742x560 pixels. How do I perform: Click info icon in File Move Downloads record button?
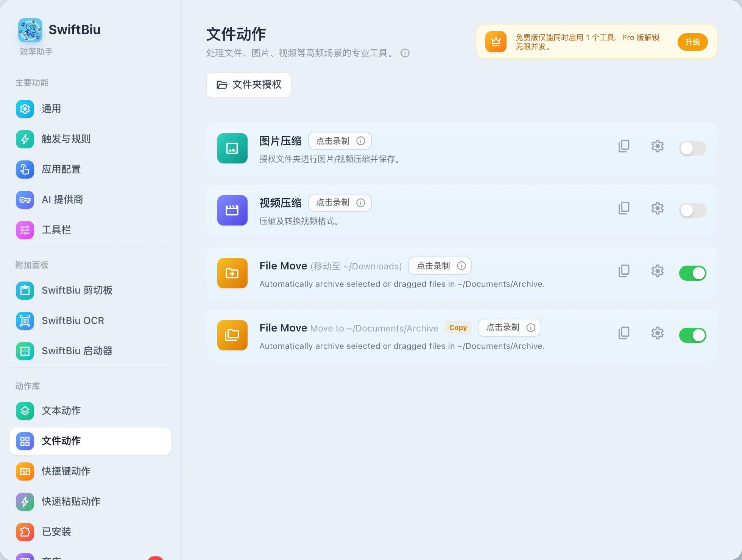461,266
